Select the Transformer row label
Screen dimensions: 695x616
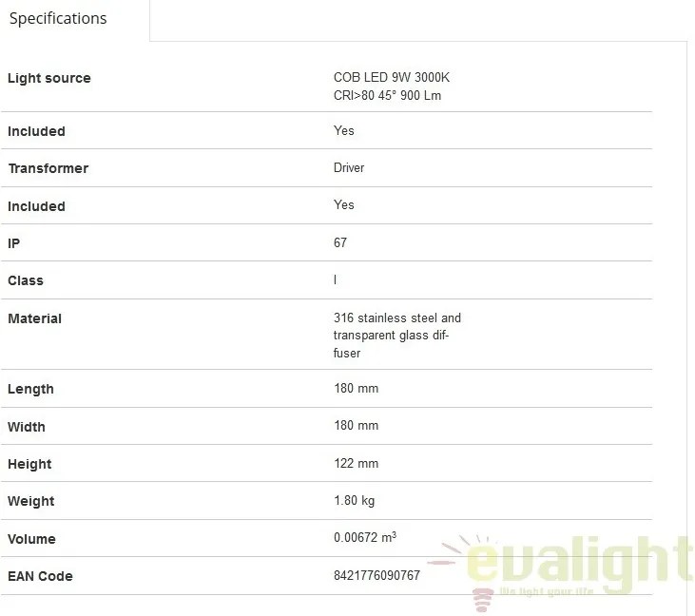tap(48, 168)
